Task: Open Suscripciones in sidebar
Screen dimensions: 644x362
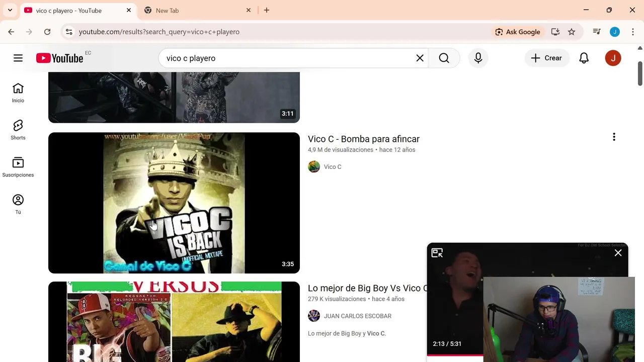Action: [x=18, y=167]
